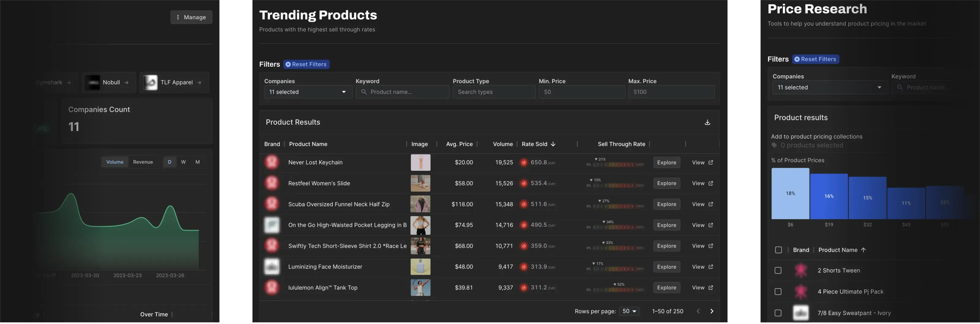This screenshot has width=980, height=324.
Task: Explore the Never Lost Keychain product
Action: pyautogui.click(x=666, y=163)
